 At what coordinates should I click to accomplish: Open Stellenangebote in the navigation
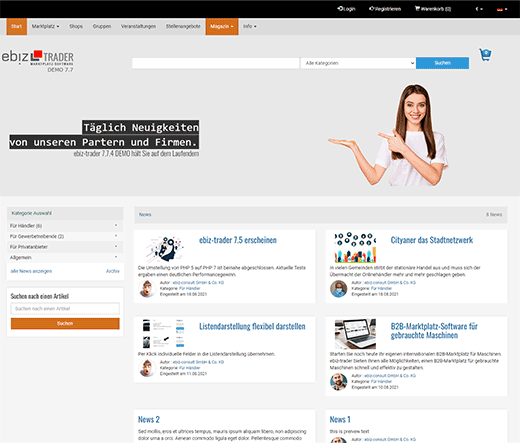tap(183, 26)
